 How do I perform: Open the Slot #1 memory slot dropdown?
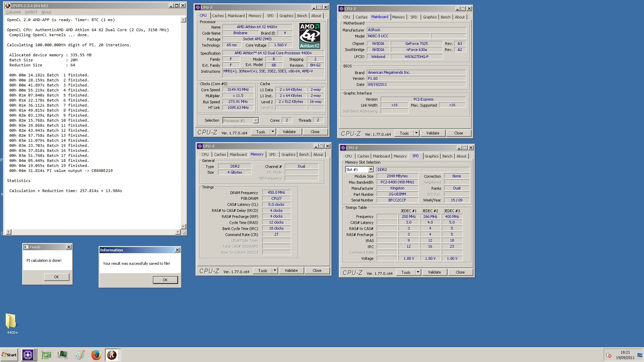(x=371, y=170)
